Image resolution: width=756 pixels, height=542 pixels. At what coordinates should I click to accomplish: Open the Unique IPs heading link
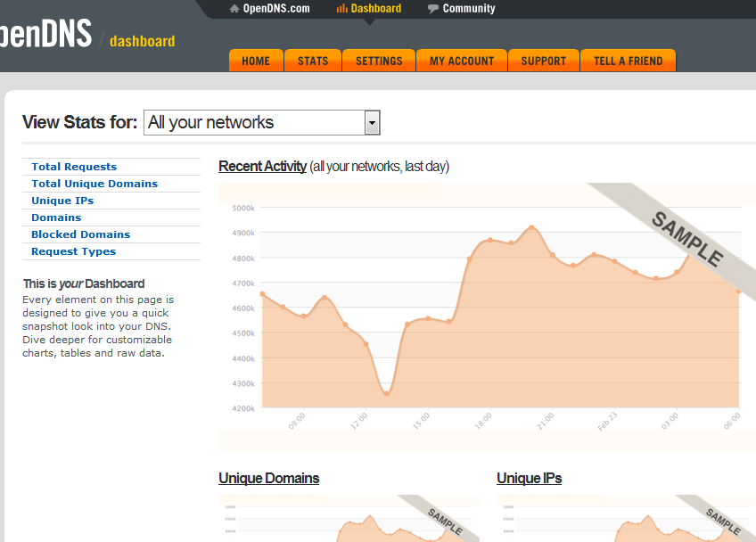tap(530, 479)
